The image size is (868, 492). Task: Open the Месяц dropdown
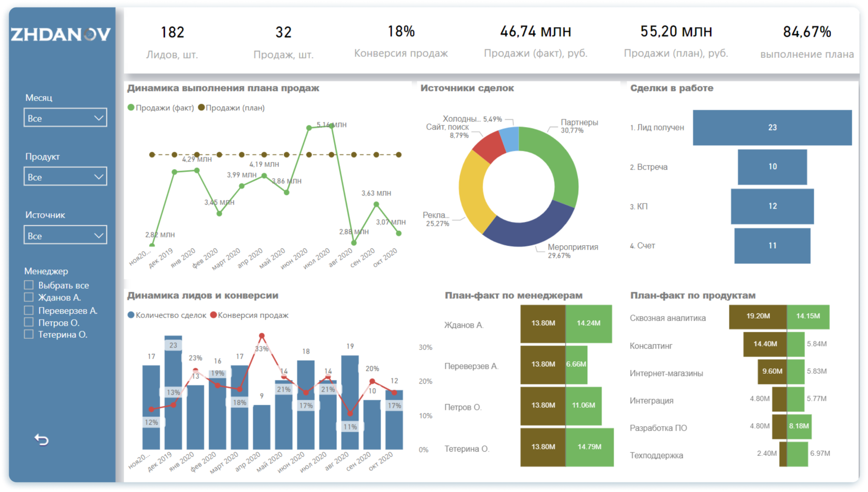[x=65, y=118]
